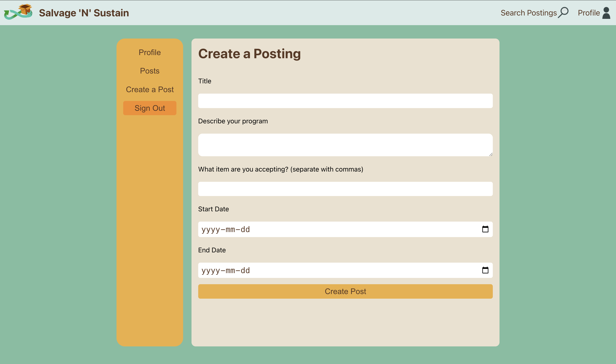Go to Posts in the sidebar

tap(150, 71)
